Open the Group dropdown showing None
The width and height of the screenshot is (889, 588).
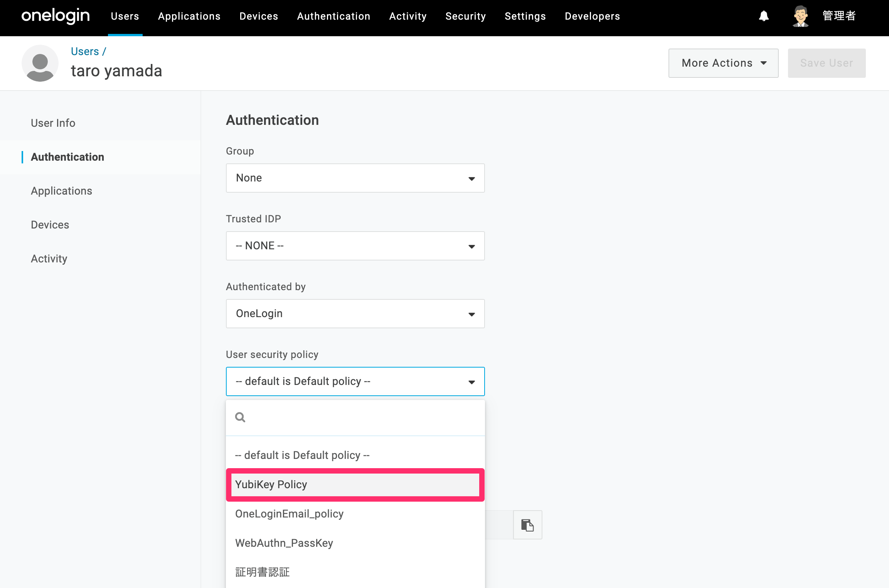point(355,178)
